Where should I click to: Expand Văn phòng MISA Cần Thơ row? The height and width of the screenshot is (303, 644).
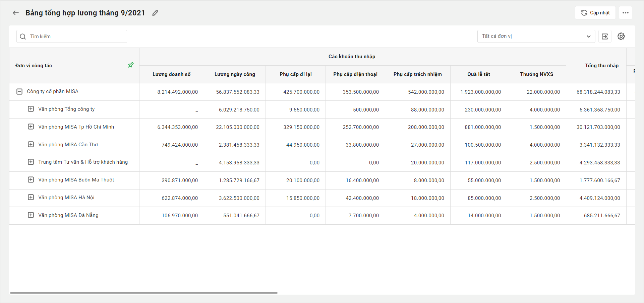pos(31,145)
